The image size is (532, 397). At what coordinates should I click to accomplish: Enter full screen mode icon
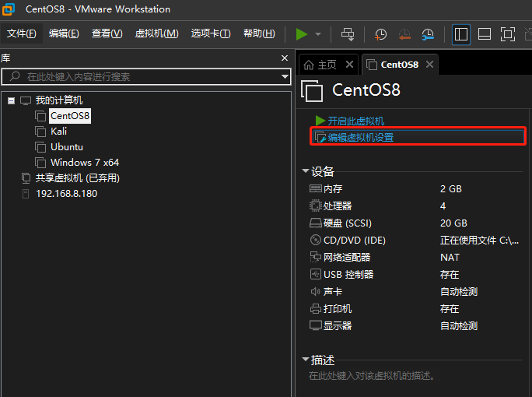[x=508, y=34]
